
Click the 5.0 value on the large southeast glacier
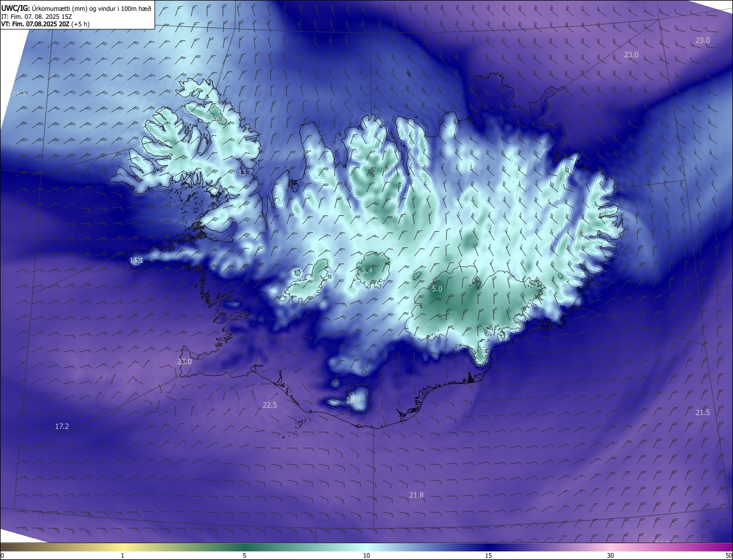click(437, 289)
